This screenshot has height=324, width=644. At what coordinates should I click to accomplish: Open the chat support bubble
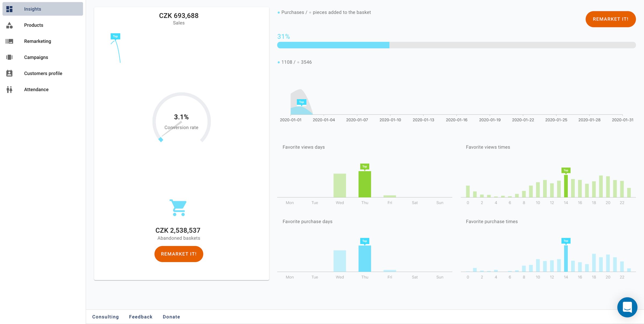[x=627, y=307]
